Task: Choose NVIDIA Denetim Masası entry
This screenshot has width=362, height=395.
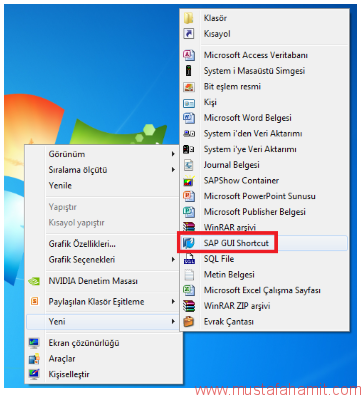Action: click(x=104, y=281)
